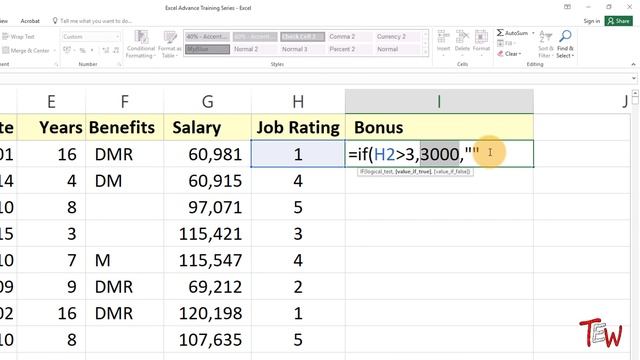This screenshot has height=360, width=640.
Task: Open the Clear menu
Action: (x=509, y=54)
